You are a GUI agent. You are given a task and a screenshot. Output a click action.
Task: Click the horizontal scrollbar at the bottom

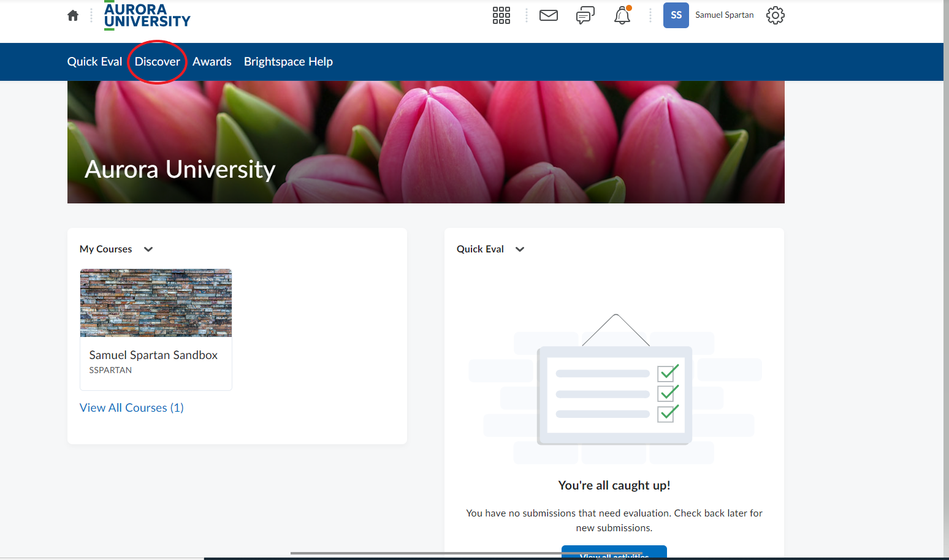tap(466, 553)
